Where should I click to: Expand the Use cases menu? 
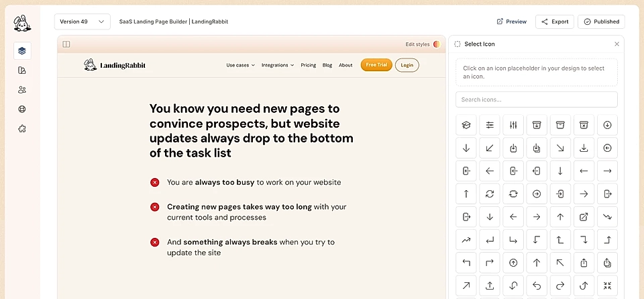click(240, 65)
